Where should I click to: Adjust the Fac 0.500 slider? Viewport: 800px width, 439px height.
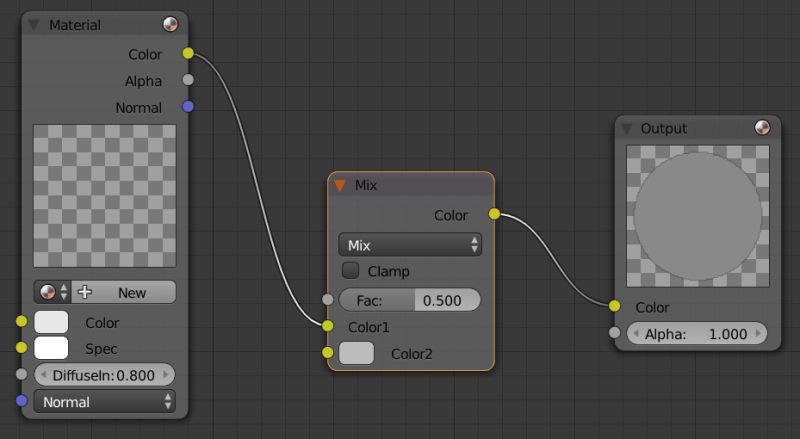(x=410, y=300)
